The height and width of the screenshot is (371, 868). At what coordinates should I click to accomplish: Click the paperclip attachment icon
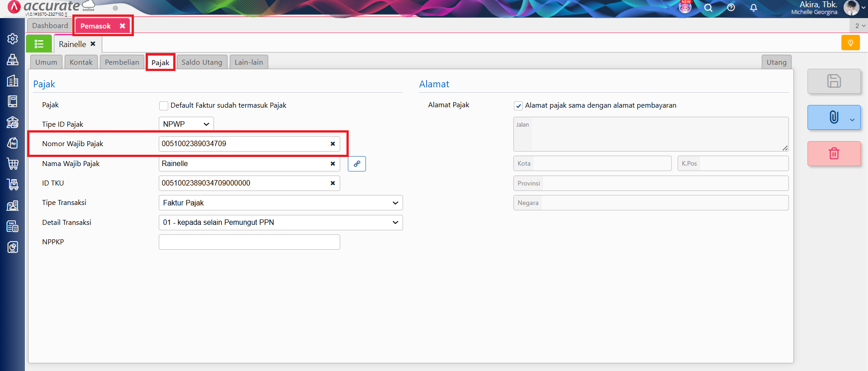834,117
